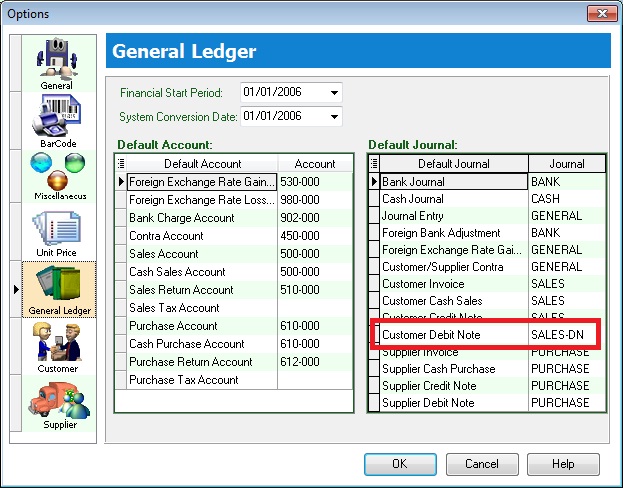Screen dimensions: 623x488
Task: Open the Customer options icon
Action: tap(58, 347)
